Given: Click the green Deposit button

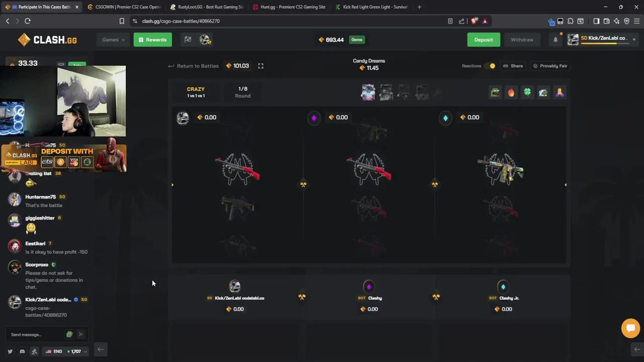Looking at the screenshot, I should pyautogui.click(x=484, y=40).
